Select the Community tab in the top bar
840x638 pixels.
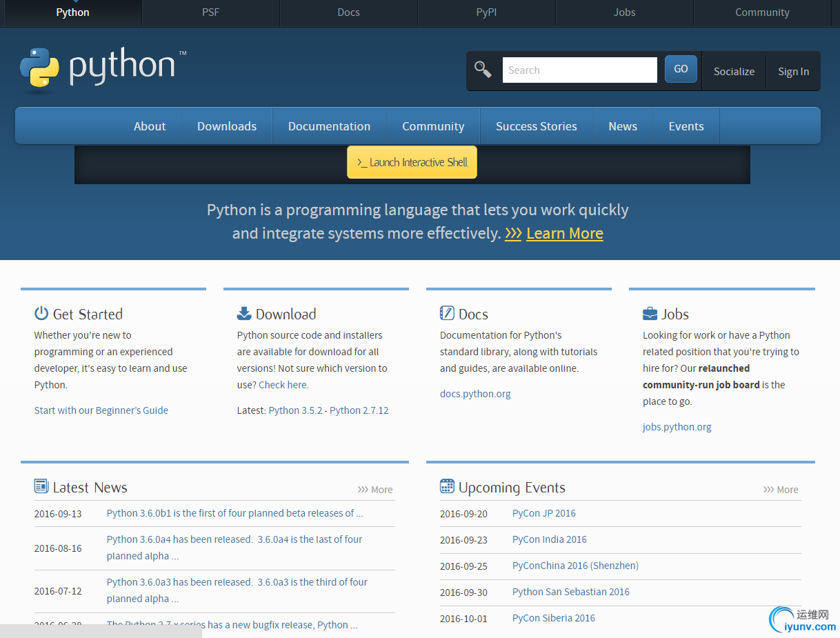[x=762, y=12]
